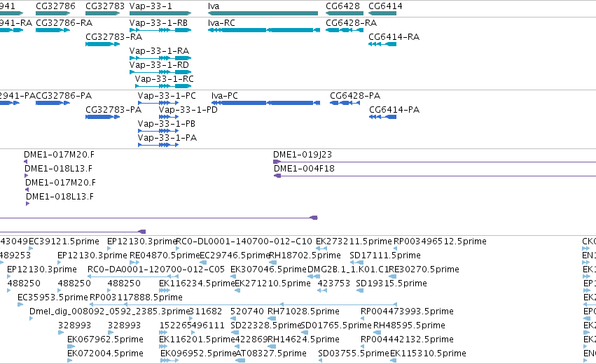Click the Vap-33-1-RC transcript label
This screenshot has width=596, height=364.
164,79
